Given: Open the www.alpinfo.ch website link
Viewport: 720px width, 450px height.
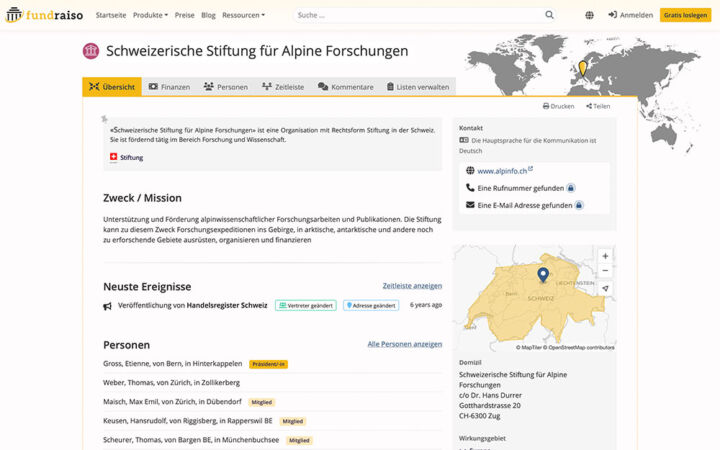Looking at the screenshot, I should pyautogui.click(x=502, y=171).
